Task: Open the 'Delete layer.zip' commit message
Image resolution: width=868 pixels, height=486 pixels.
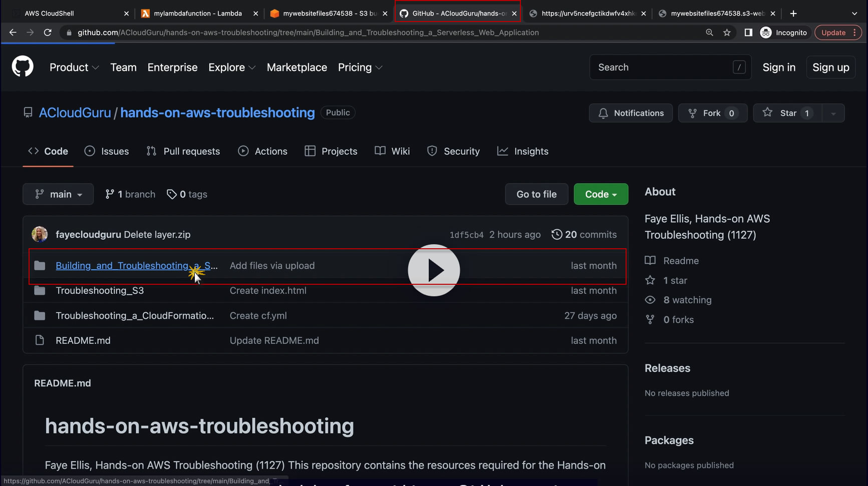Action: click(x=157, y=234)
